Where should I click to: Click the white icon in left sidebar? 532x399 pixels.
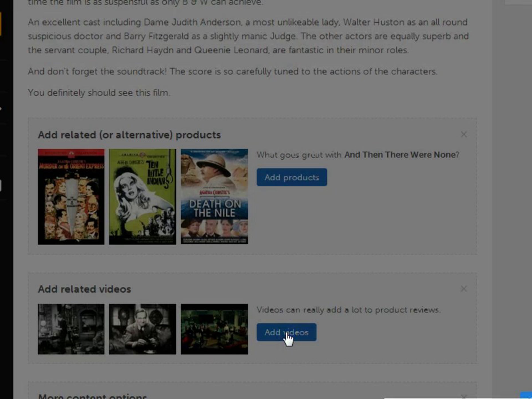tap(1, 186)
